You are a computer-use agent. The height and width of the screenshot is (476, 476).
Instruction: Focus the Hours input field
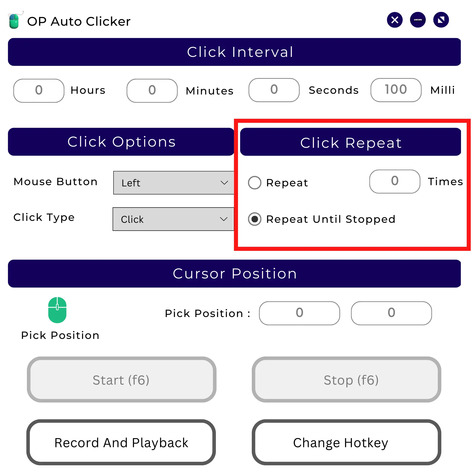click(x=39, y=90)
